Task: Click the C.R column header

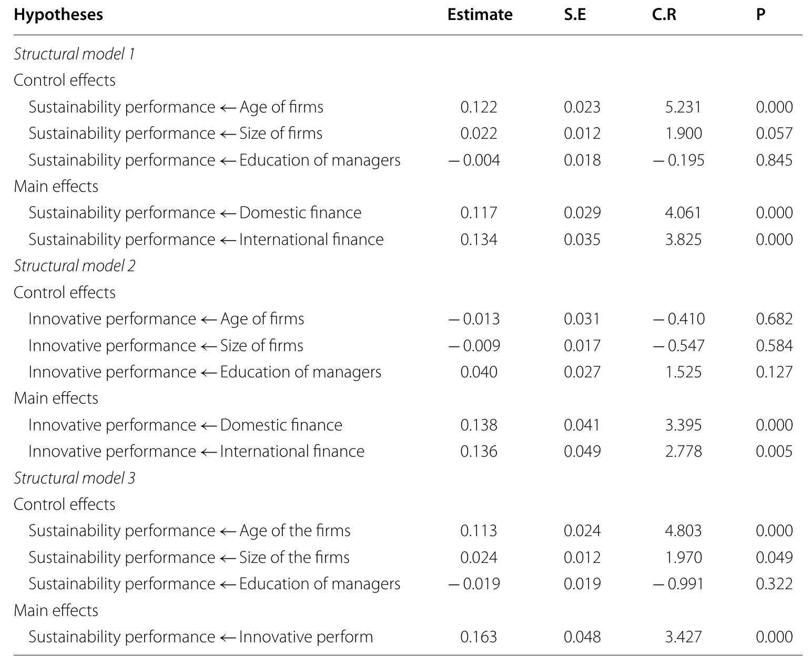Action: (x=664, y=15)
